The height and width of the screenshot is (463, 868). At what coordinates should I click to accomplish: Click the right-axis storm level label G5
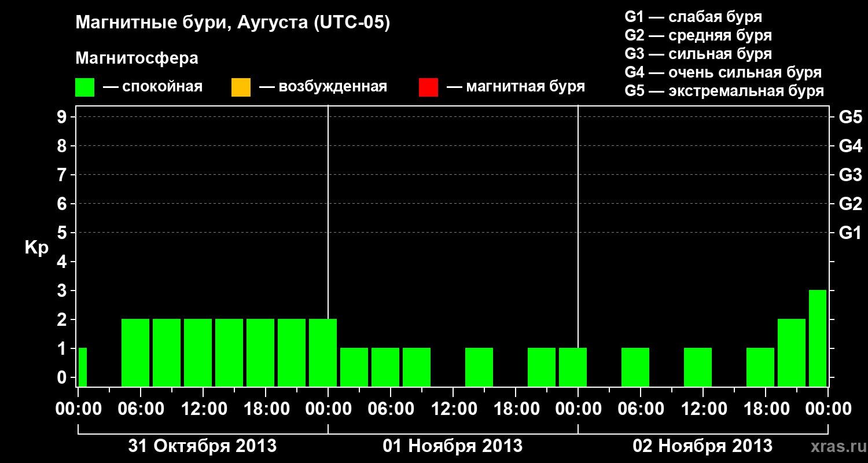850,117
